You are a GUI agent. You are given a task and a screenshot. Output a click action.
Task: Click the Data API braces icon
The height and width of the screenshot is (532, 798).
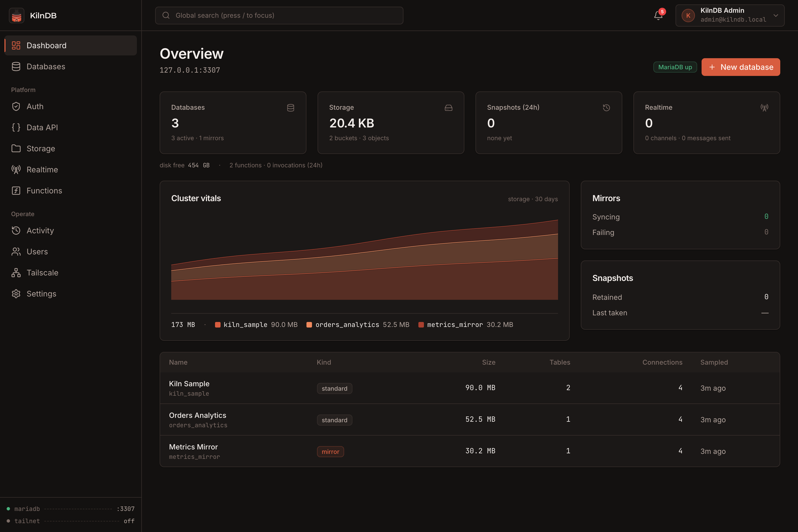coord(16,127)
